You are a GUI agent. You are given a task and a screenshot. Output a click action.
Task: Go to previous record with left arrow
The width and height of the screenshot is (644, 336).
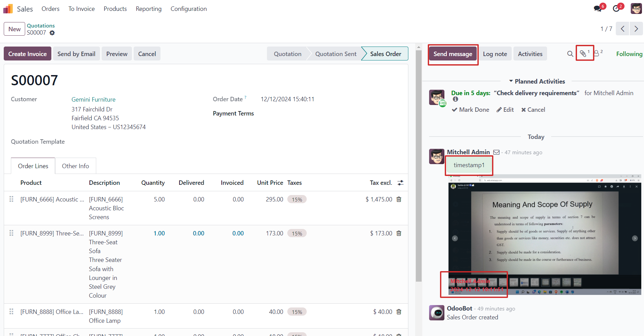tap(623, 29)
